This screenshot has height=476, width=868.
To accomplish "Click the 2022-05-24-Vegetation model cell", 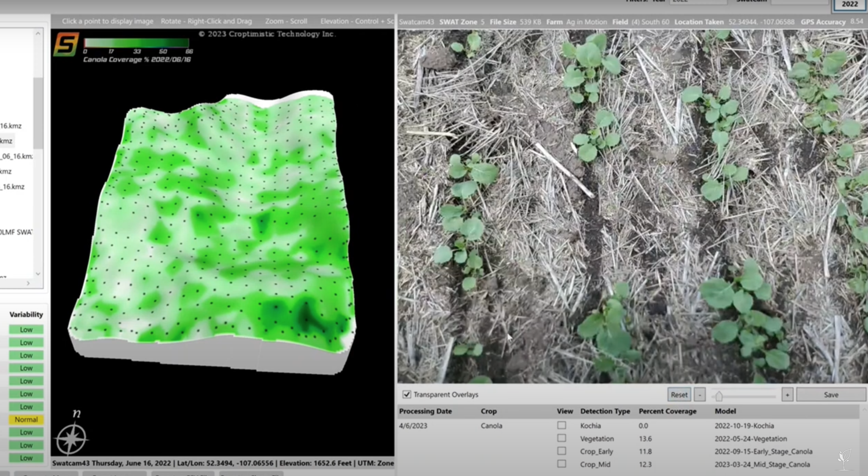I will tap(751, 439).
